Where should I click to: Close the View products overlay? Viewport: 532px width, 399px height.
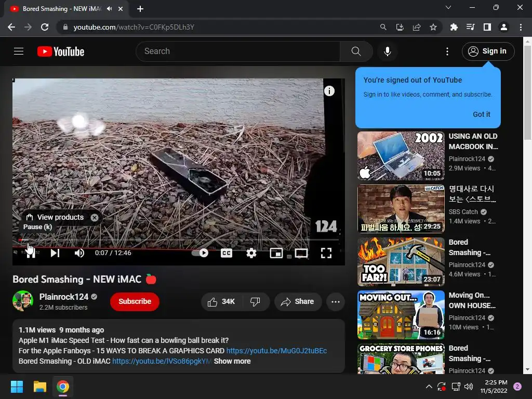pos(95,218)
